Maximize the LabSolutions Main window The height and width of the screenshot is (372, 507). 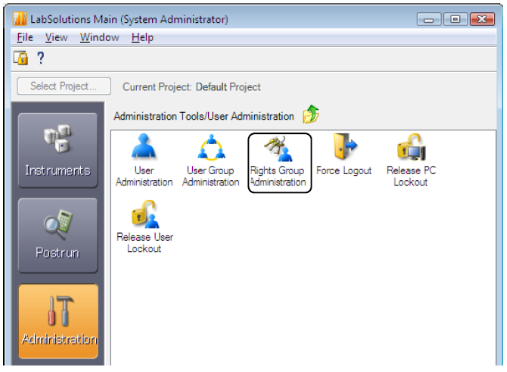pos(455,19)
